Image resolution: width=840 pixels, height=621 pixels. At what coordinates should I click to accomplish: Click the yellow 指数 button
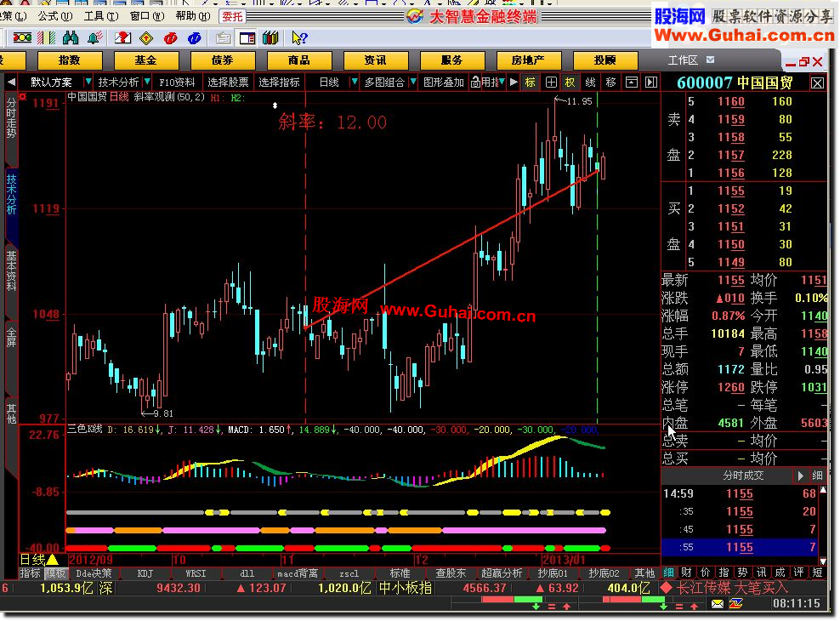tap(70, 60)
